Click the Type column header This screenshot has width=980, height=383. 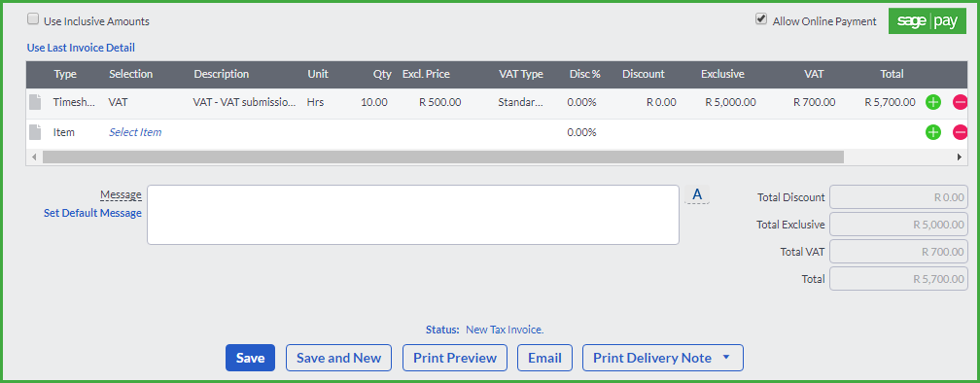coord(65,74)
